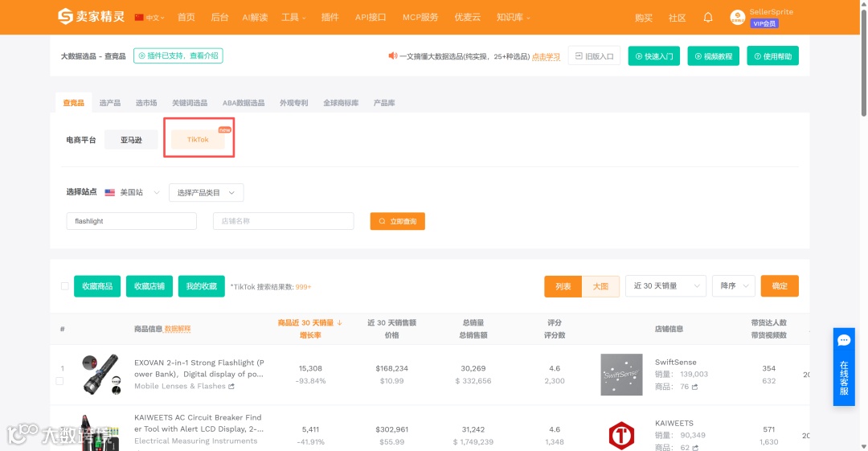Select the TikTok platform
Image resolution: width=868 pixels, height=451 pixels.
coord(199,139)
